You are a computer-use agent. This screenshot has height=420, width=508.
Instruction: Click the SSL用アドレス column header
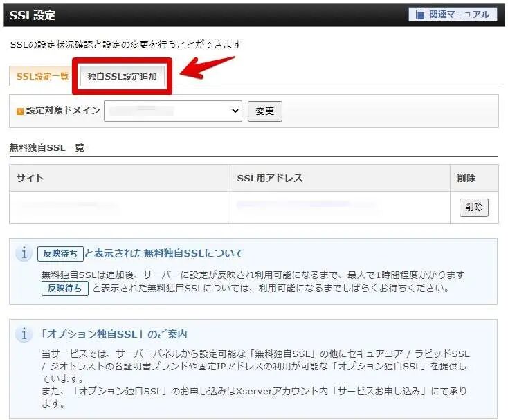[x=269, y=178]
